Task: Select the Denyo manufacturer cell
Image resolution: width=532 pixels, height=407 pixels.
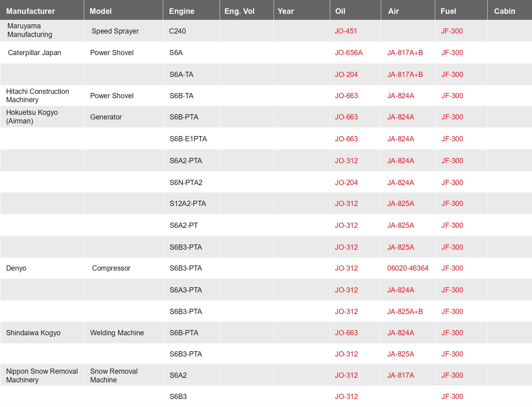Action: [16, 268]
